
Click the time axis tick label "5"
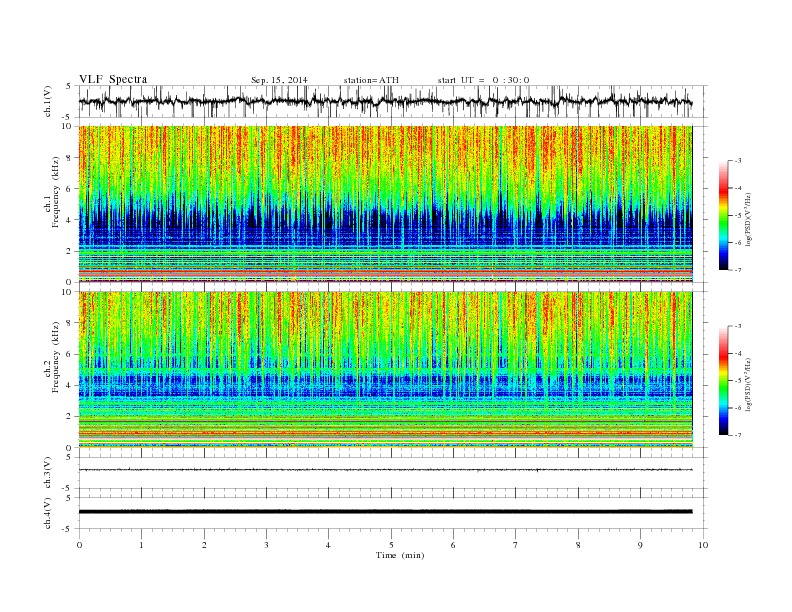click(391, 545)
